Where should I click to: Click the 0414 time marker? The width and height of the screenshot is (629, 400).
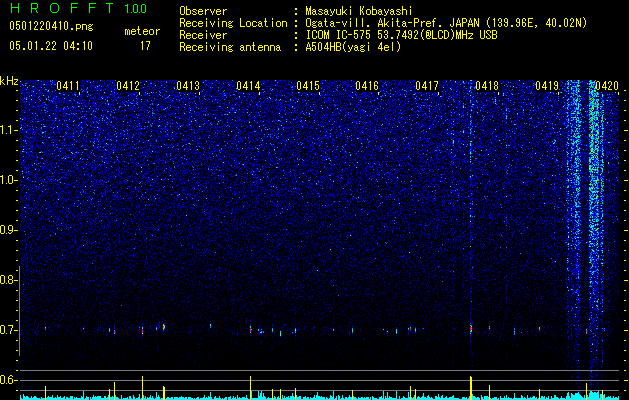[x=248, y=86]
